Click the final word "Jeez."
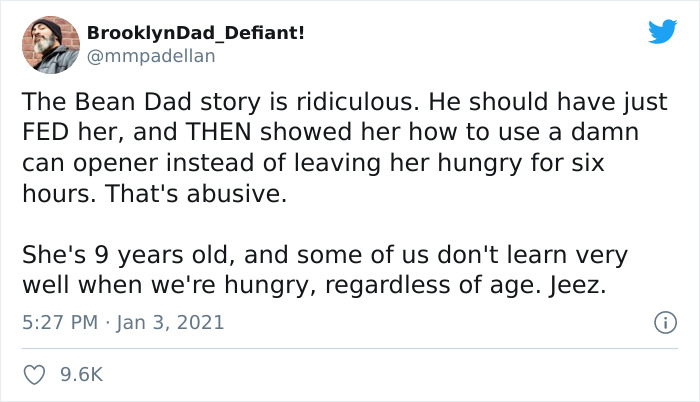This screenshot has height=402, width=700. tap(578, 285)
